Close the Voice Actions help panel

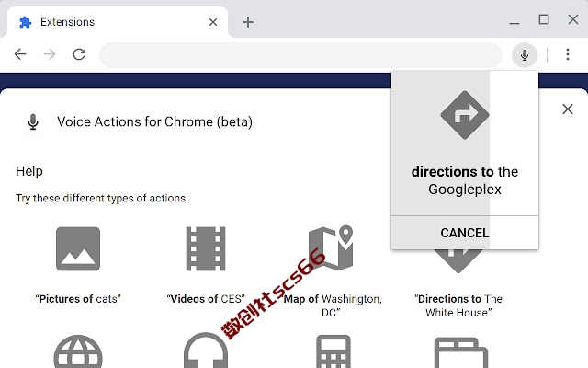pyautogui.click(x=568, y=109)
